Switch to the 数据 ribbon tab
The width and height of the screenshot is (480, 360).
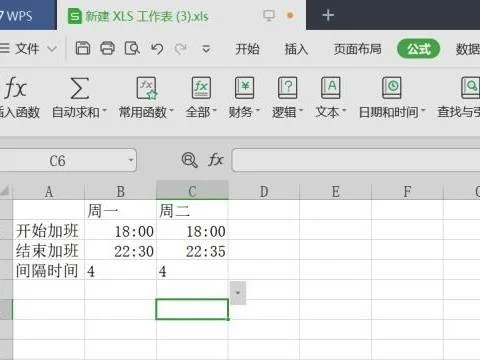coord(468,49)
